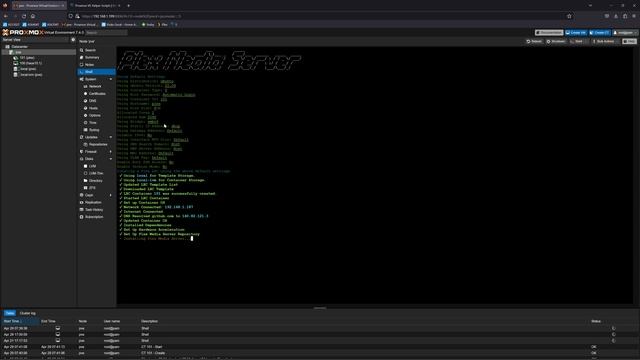Click the Time clock icon
Screen dimensions: 640x360
(85, 122)
